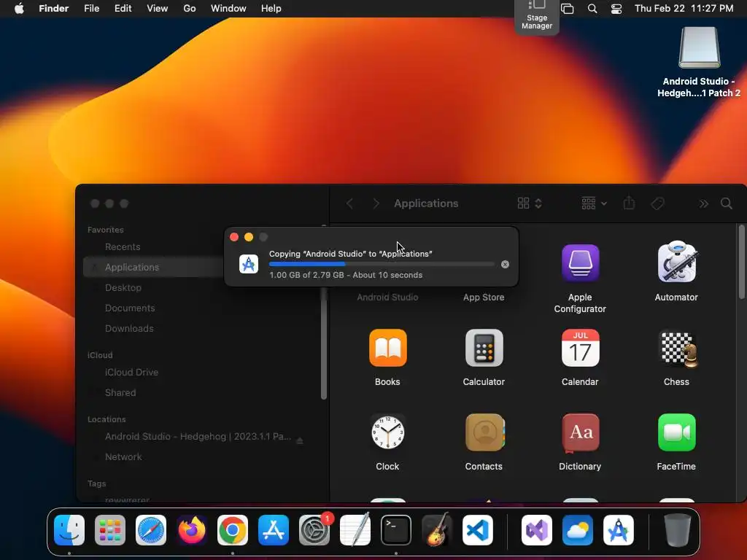The width and height of the screenshot is (747, 560).
Task: Open Control Center in menu bar
Action: click(616, 9)
